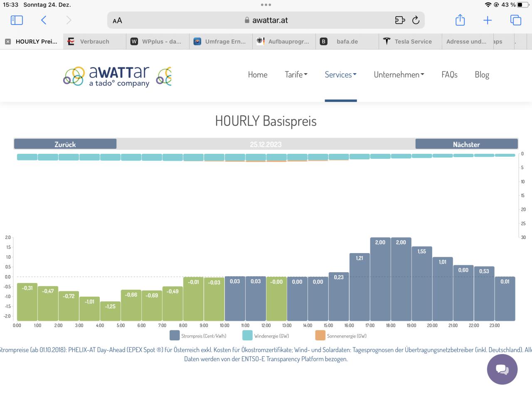Open the Safari sidebar panel
The height and width of the screenshot is (399, 532).
(17, 20)
